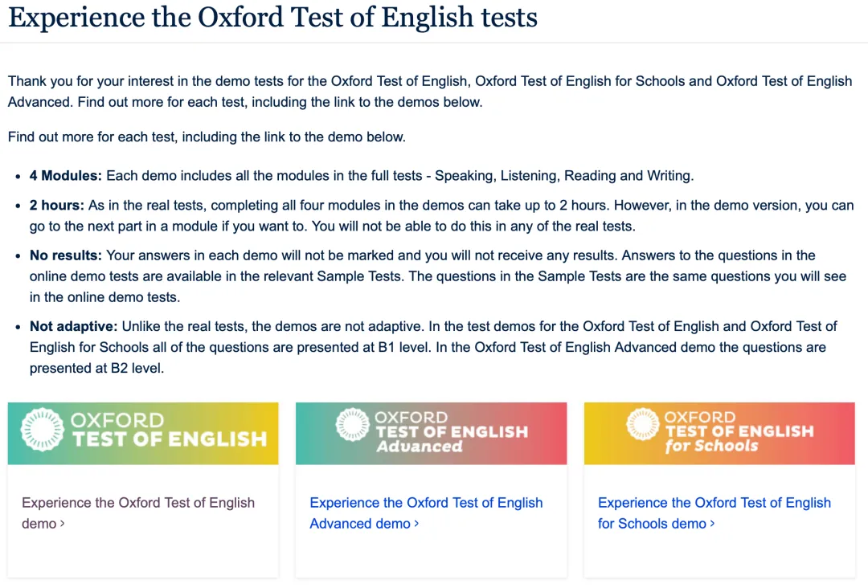The width and height of the screenshot is (868, 588).
Task: Click the bold 'No results:' bullet label
Action: (x=66, y=255)
